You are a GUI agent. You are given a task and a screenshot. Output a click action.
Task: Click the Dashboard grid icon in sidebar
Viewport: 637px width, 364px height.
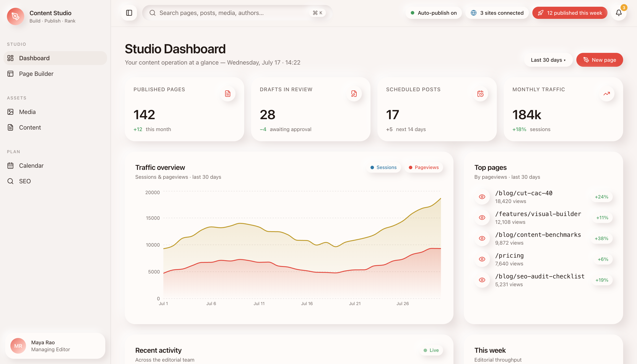[x=10, y=58]
